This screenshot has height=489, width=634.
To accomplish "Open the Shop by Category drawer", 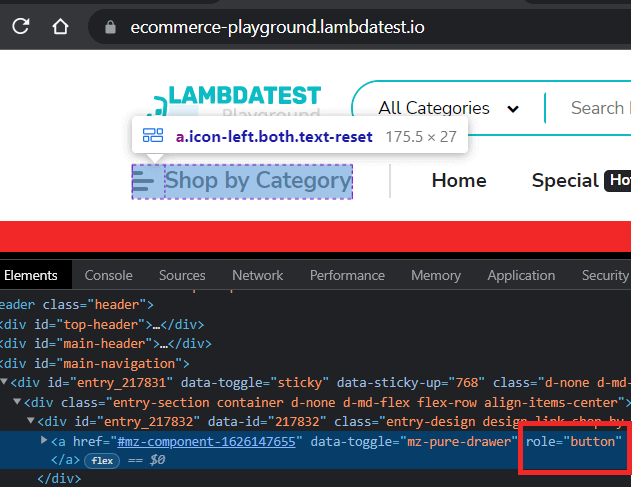I will tap(242, 182).
